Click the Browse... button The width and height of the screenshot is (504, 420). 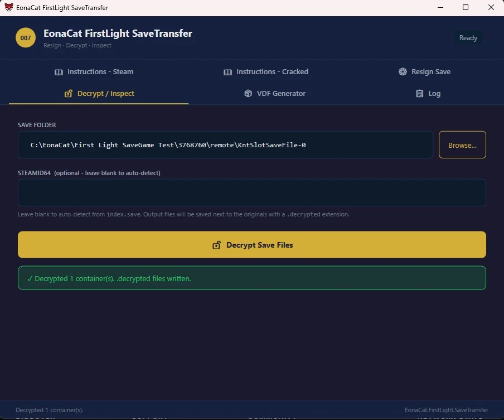click(x=462, y=144)
